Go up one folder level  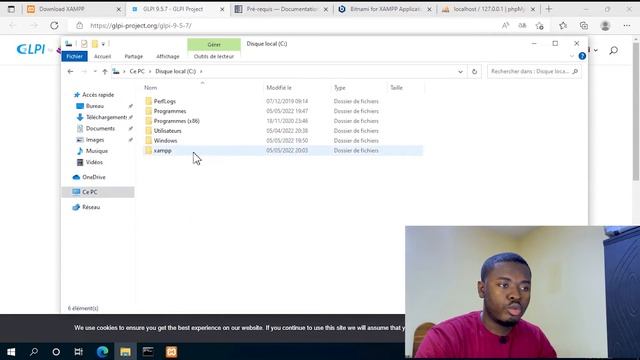point(105,71)
